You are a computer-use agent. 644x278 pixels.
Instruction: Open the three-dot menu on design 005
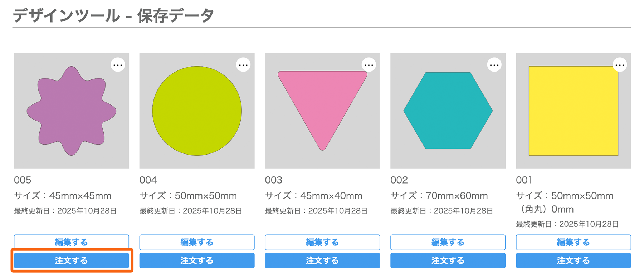point(118,65)
